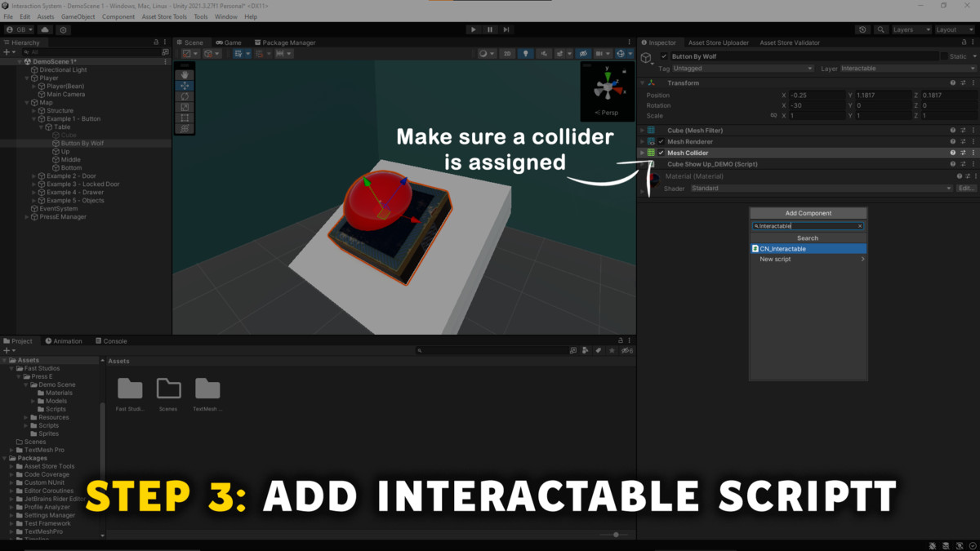Open Mesh Renderer preset icon
The image size is (980, 551).
pos(963,141)
